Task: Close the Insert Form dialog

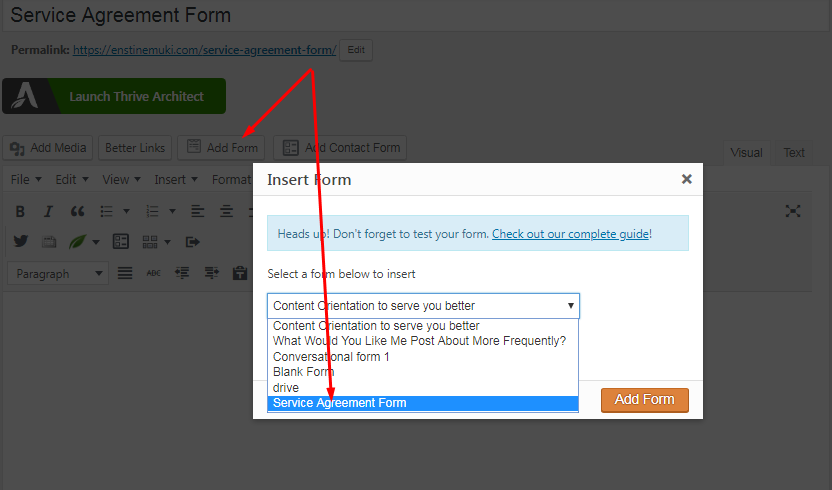Action: (x=686, y=180)
